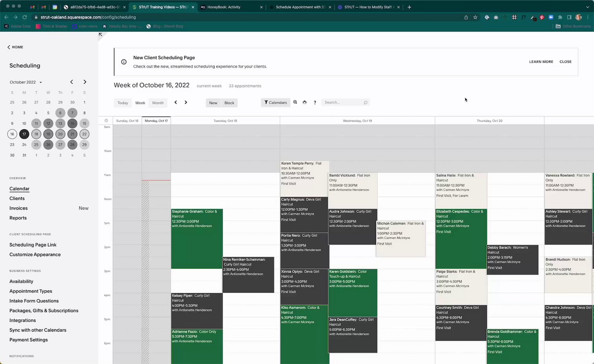The width and height of the screenshot is (594, 364).
Task: Switch to the HoneyBook: Activity tab
Action: click(x=231, y=7)
